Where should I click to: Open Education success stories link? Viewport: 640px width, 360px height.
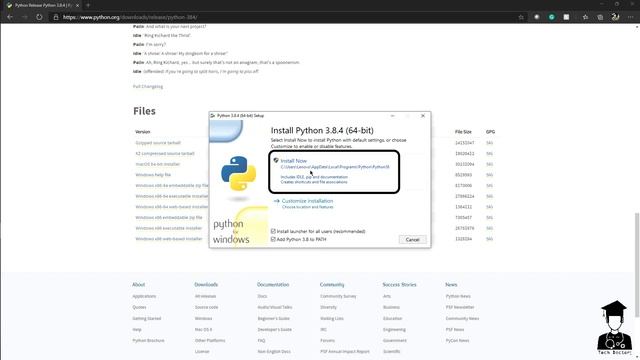pyautogui.click(x=392, y=318)
